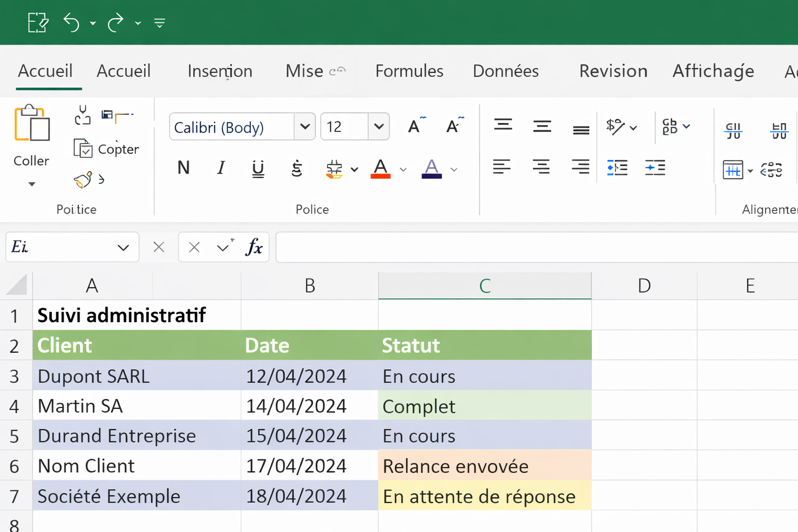Click the Coller paste icon
This screenshot has width=798, height=532.
point(31,124)
